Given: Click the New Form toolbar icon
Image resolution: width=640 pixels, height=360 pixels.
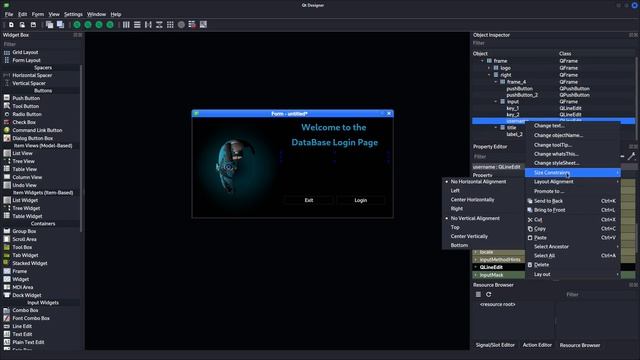Looking at the screenshot, I should pyautogui.click(x=11, y=25).
